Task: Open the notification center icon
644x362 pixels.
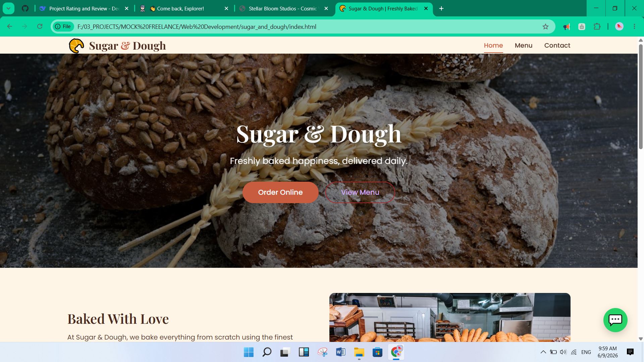Action: click(x=630, y=352)
